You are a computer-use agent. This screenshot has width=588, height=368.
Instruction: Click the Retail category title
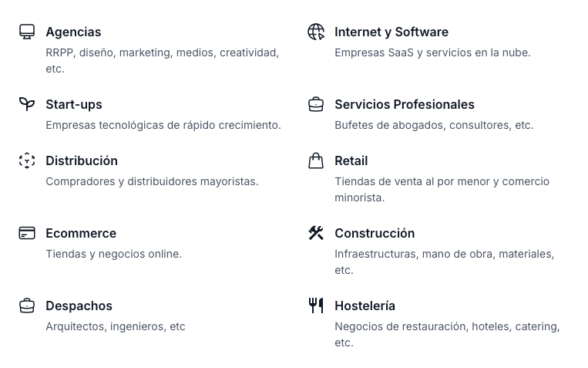click(351, 160)
